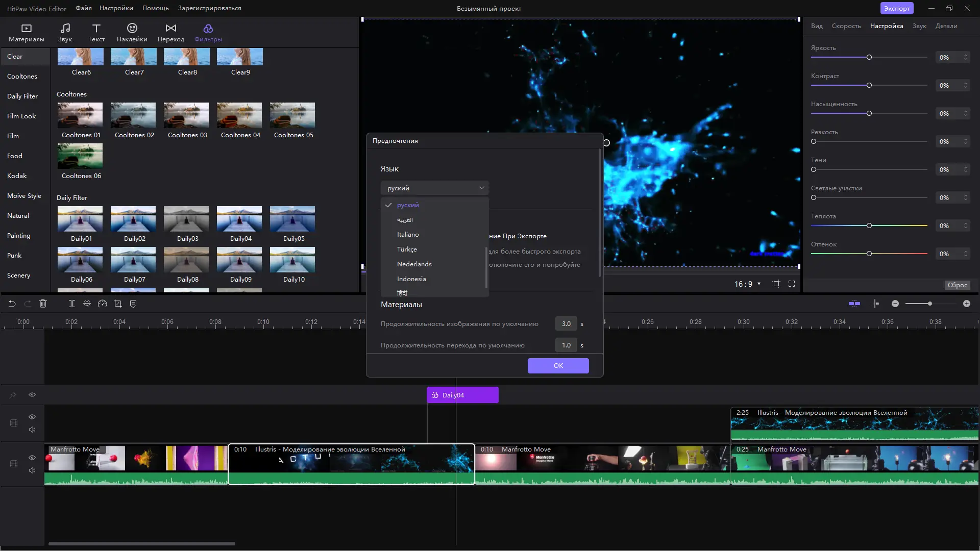Screen dimensions: 980x551
Task: Click the Undo icon above the timeline
Action: (x=12, y=304)
